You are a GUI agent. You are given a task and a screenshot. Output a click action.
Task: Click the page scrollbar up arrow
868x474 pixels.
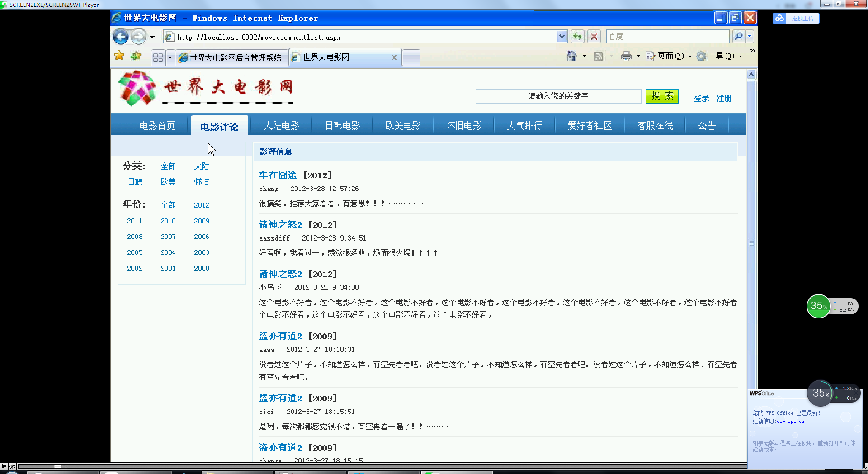click(x=751, y=75)
